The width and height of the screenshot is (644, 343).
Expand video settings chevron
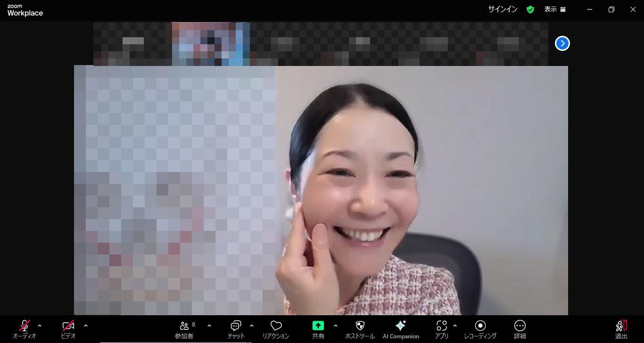coord(86,325)
